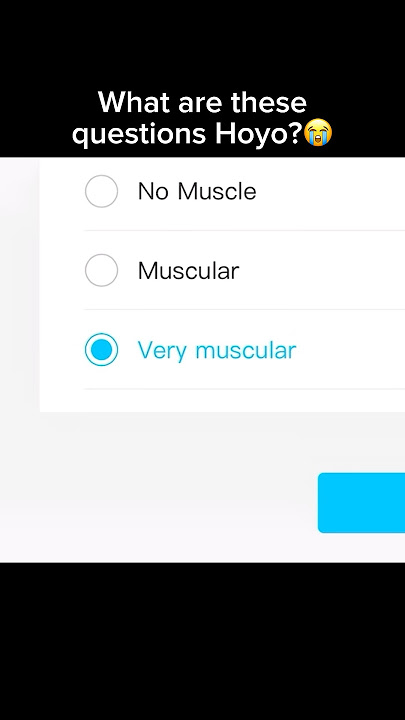Click the blue submit button

(x=361, y=503)
